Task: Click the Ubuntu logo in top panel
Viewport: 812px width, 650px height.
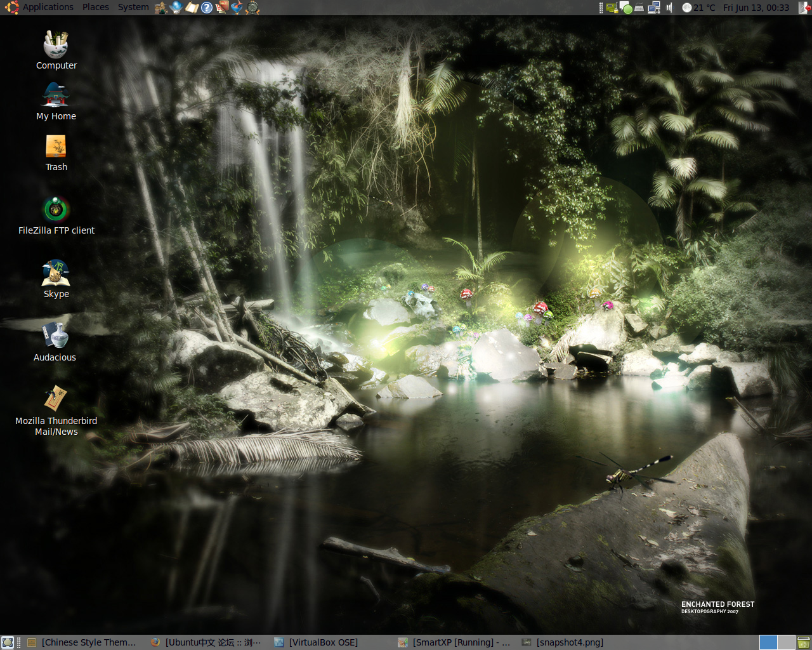Action: tap(11, 8)
